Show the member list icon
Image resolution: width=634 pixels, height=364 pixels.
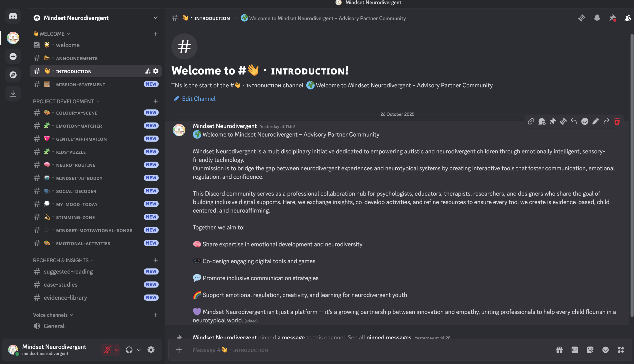(628, 18)
